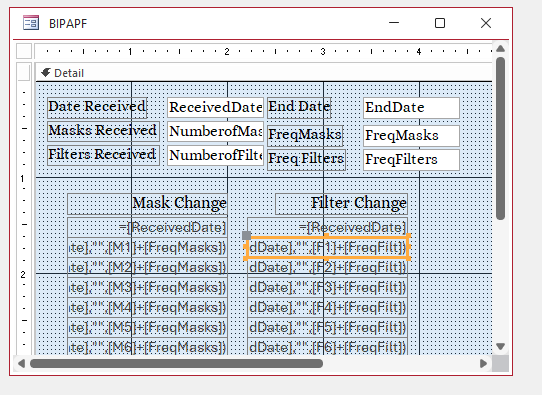The image size is (542, 395).
Task: Maximize the BIPAPF window
Action: pyautogui.click(x=440, y=23)
